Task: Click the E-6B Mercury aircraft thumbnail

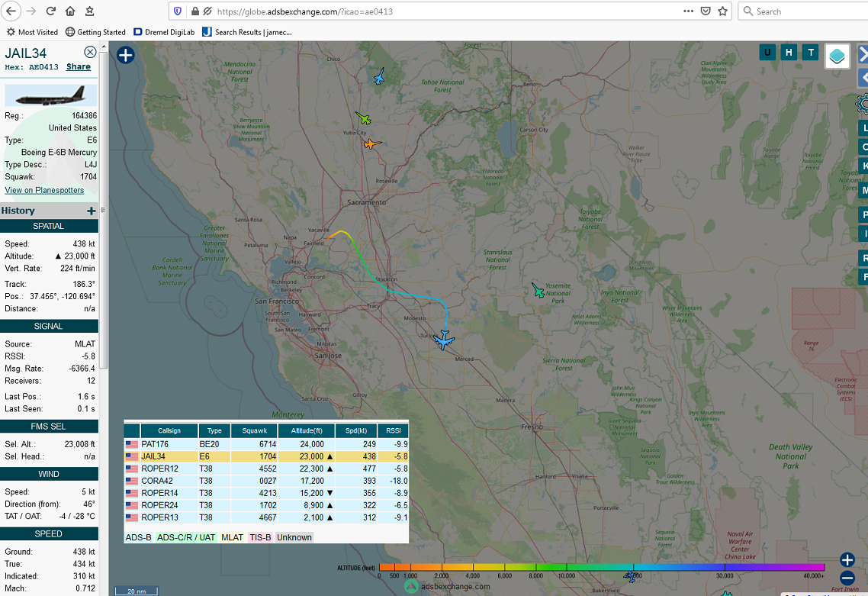Action: (51, 95)
